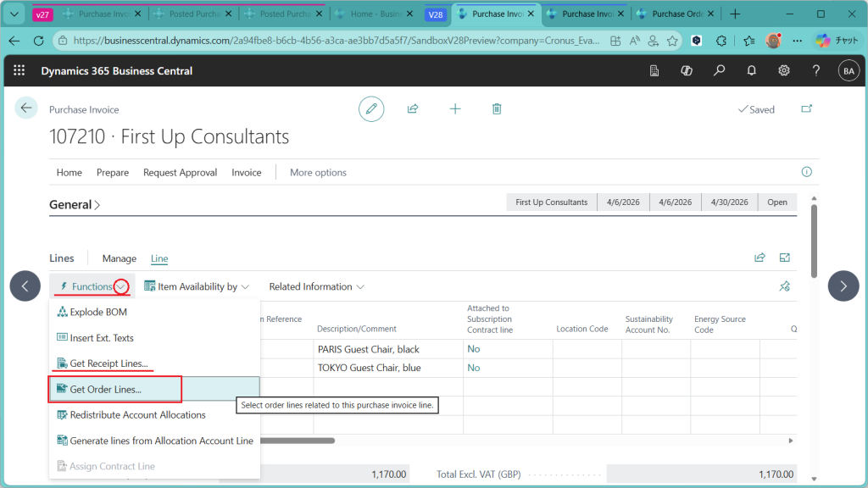
Task: Click the pencil edit icon
Action: (370, 108)
